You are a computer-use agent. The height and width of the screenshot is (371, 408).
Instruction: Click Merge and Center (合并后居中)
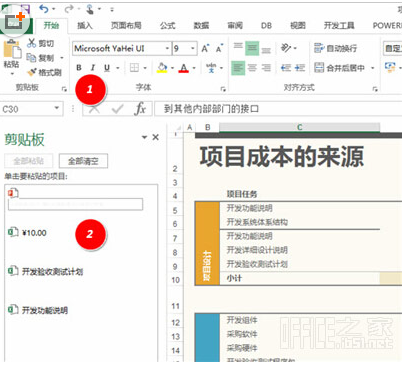click(x=339, y=68)
